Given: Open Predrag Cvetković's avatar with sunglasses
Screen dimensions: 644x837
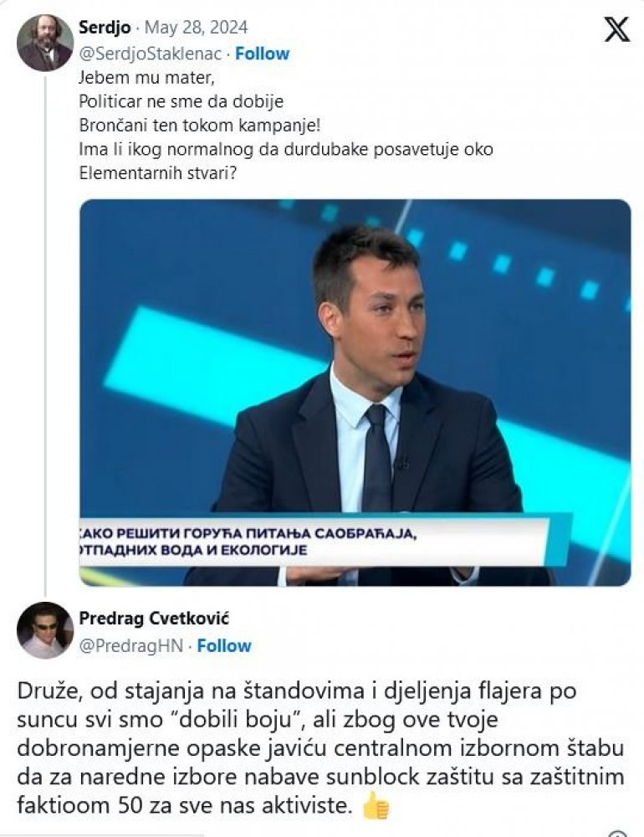Looking at the screenshot, I should pos(45,630).
